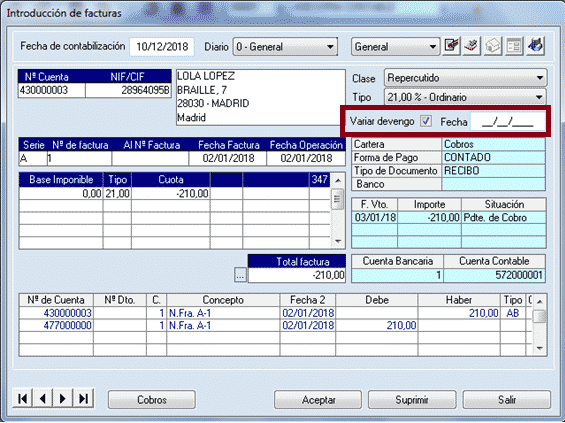Open the General dropdown next to toolbar icons

(395, 47)
